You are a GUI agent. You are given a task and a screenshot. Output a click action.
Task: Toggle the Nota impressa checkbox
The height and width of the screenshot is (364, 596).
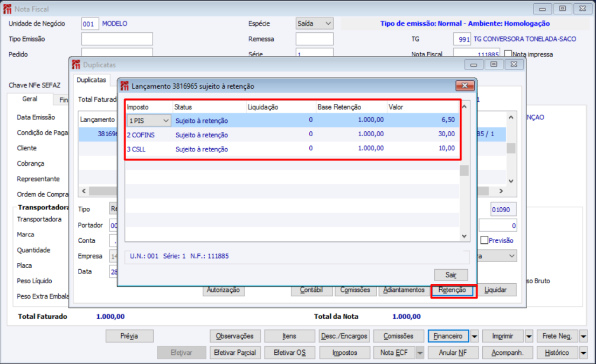click(x=508, y=53)
